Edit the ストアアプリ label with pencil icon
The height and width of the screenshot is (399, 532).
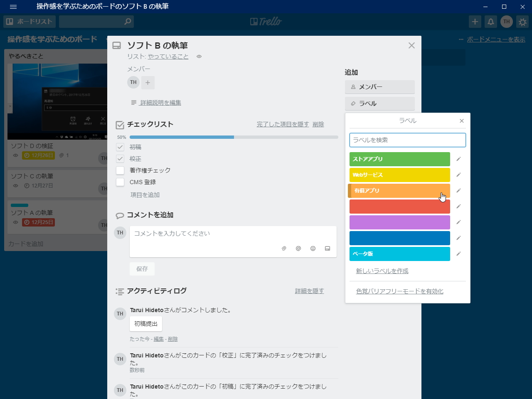pyautogui.click(x=458, y=159)
